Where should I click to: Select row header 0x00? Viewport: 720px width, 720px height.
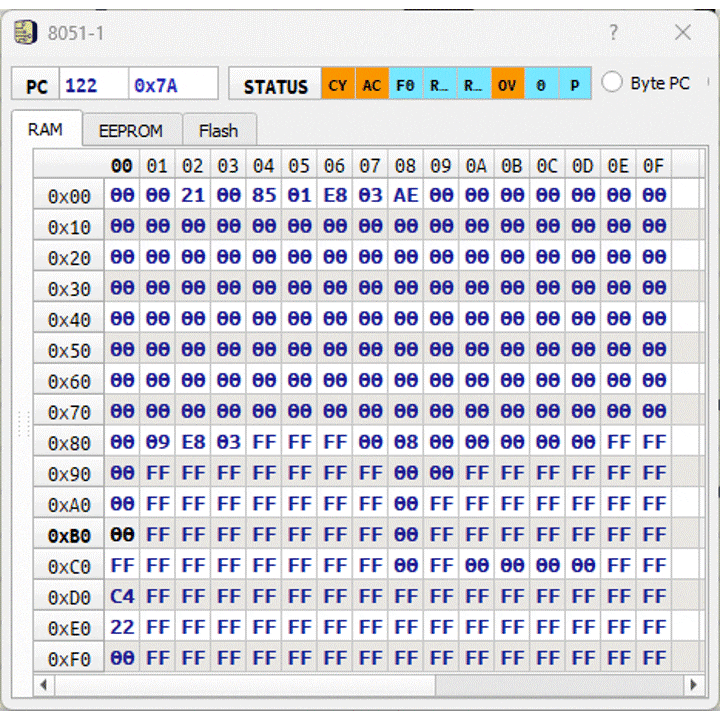coord(69,196)
